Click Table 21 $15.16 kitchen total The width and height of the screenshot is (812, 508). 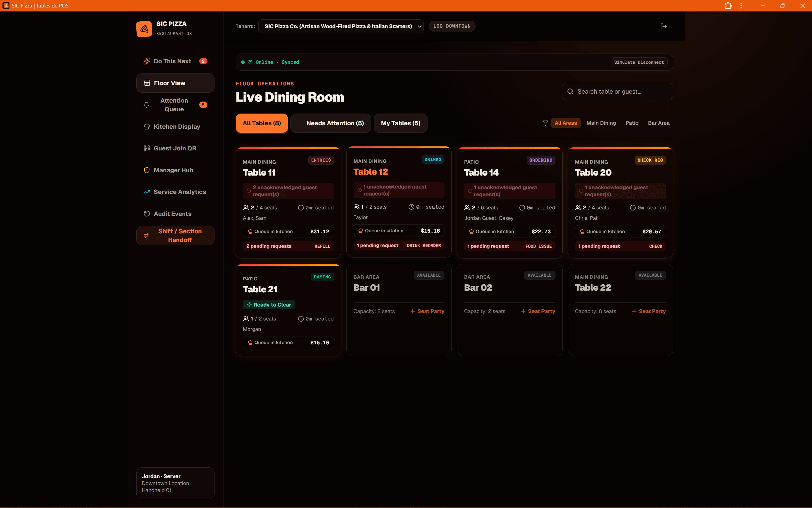coord(320,343)
